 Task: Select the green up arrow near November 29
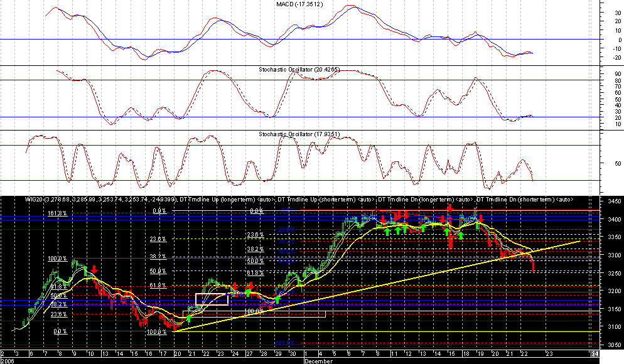(x=277, y=300)
